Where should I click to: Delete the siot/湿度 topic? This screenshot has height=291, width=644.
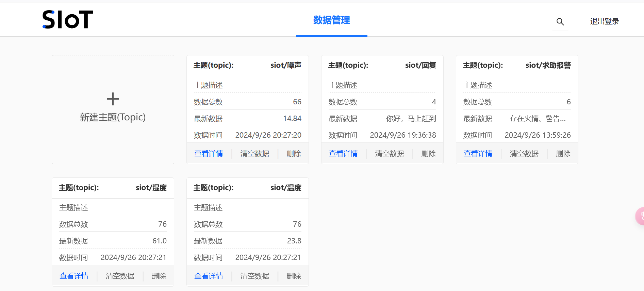pos(159,276)
